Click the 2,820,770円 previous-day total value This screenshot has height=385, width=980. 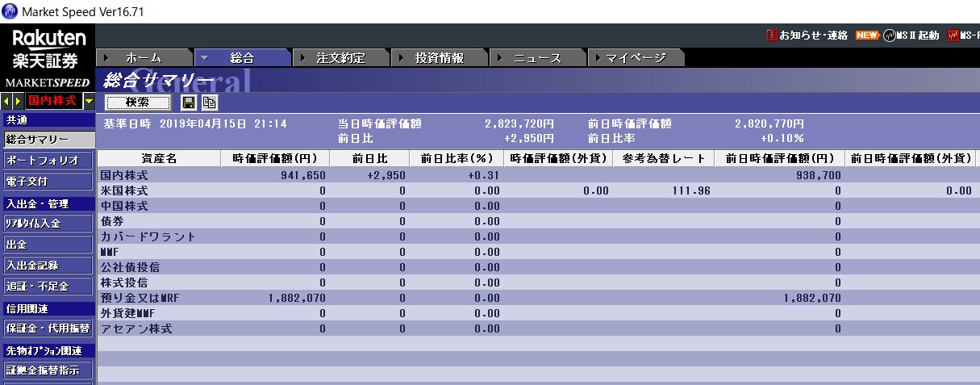coord(769,124)
